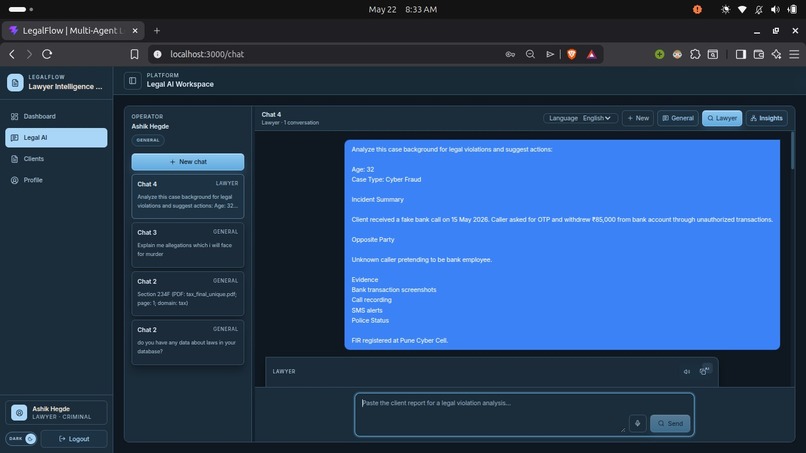Viewport: 806px width, 453px height.
Task: Open the password key icon in the address bar
Action: 510,54
